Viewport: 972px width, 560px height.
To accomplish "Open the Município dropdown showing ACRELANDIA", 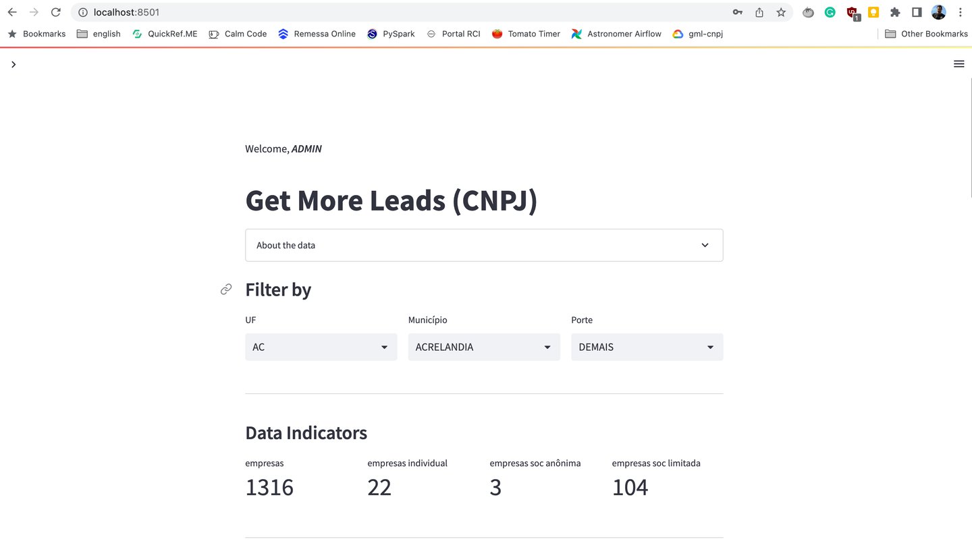I will (x=483, y=347).
